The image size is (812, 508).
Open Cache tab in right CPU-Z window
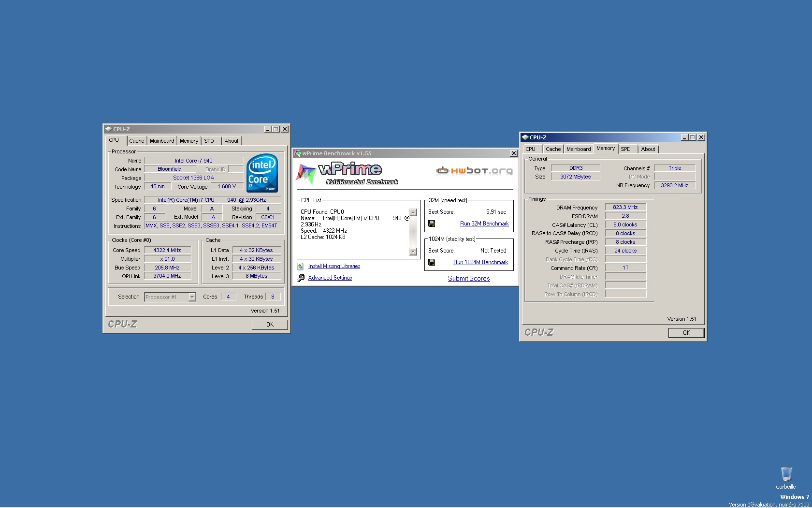click(x=553, y=149)
